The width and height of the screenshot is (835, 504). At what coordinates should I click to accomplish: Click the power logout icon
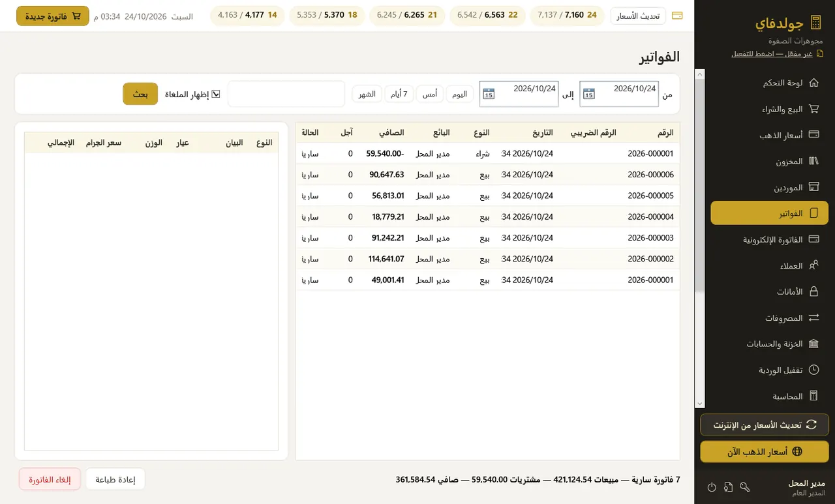(x=712, y=487)
